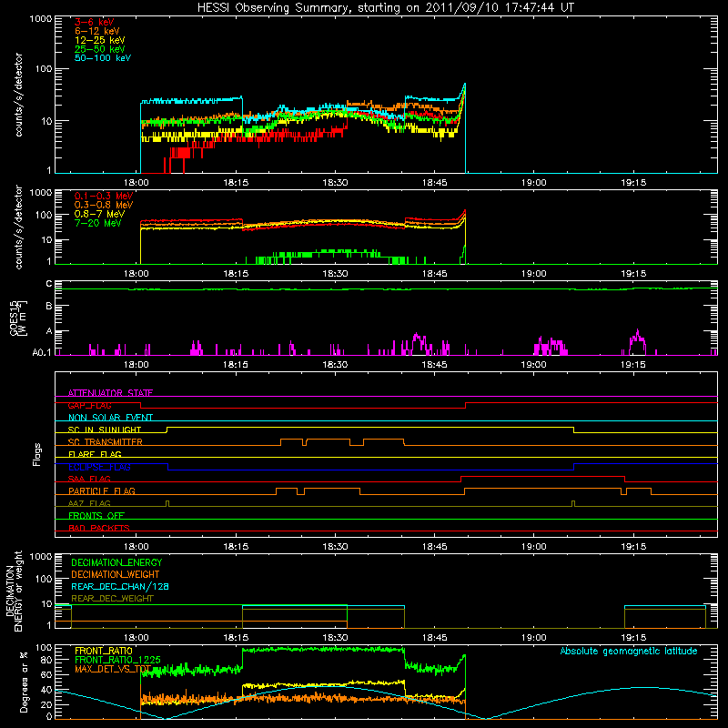728x728 pixels.
Task: Click the DECIMATION_ENERGY legend label
Action: [116, 562]
